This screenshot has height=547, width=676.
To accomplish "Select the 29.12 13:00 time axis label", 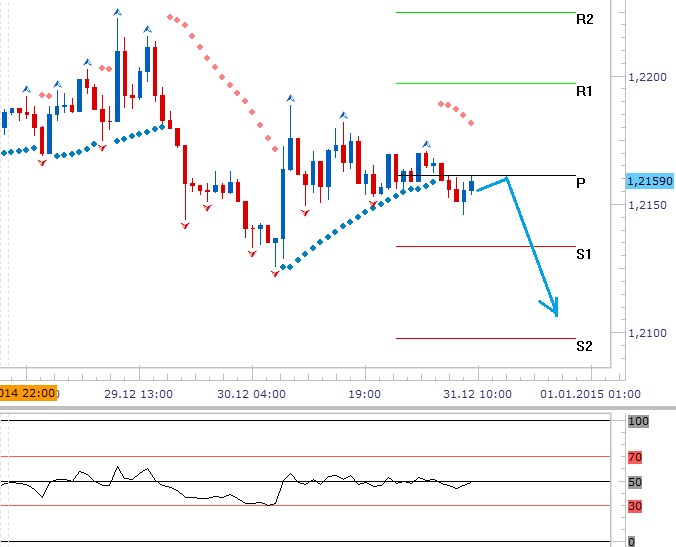I will coord(141,394).
